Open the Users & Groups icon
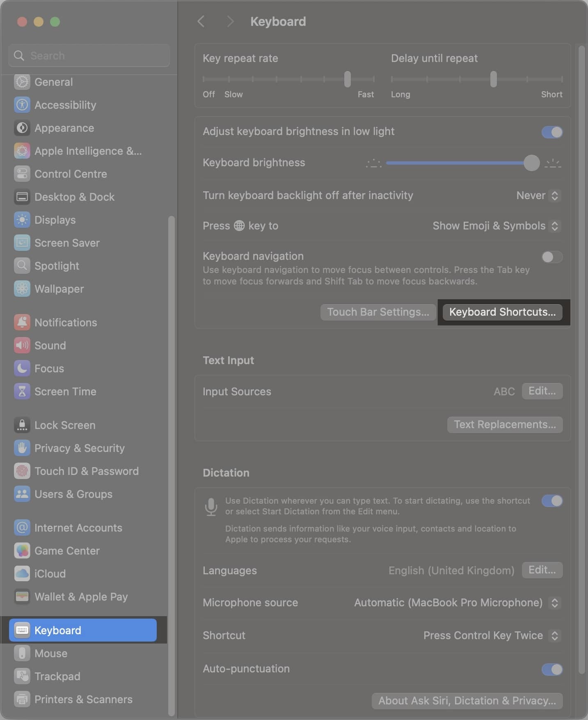The image size is (588, 720). click(22, 494)
